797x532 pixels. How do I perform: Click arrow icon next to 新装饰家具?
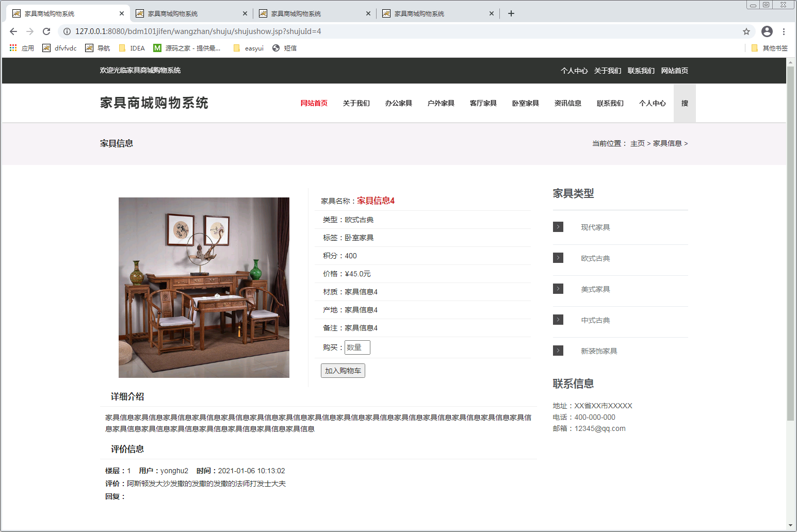click(x=558, y=351)
